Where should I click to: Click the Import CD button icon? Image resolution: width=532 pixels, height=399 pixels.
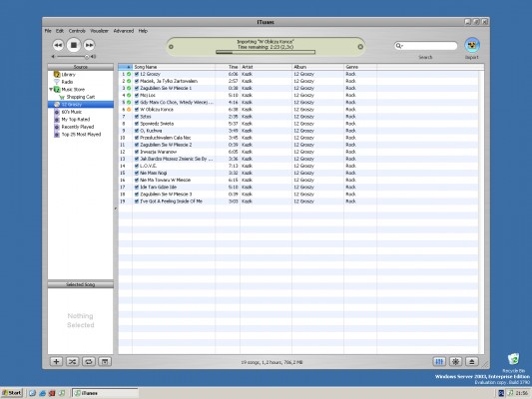pos(471,45)
